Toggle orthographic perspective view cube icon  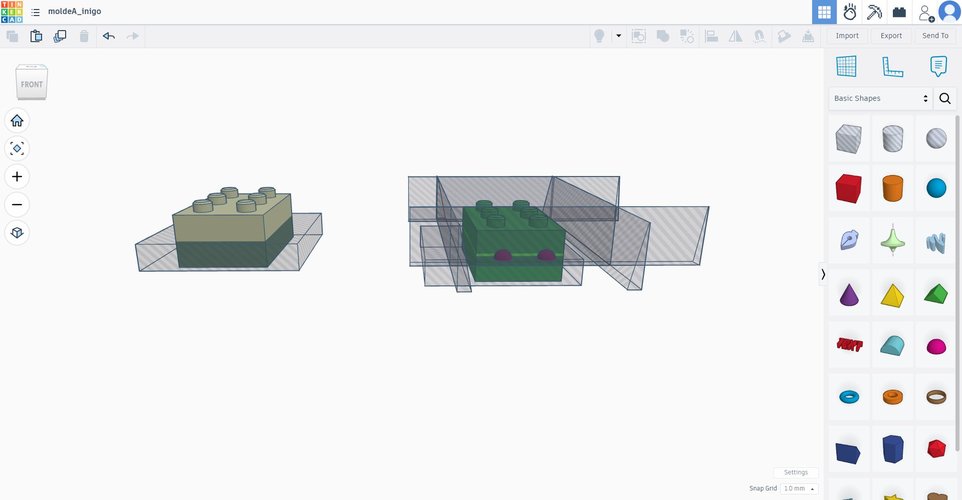click(17, 233)
